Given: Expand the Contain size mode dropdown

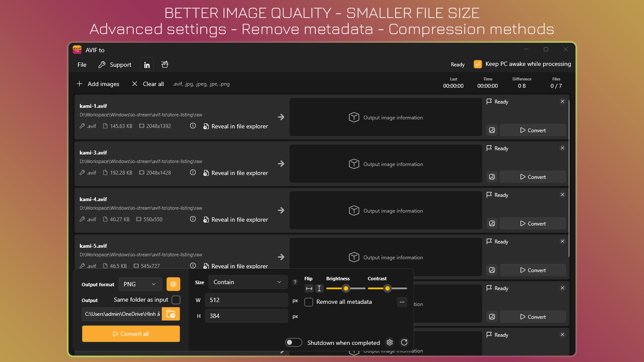Looking at the screenshot, I should (x=247, y=282).
